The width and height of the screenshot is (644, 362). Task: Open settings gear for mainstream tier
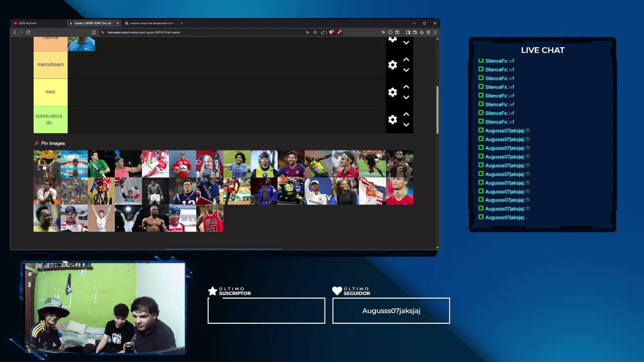click(392, 65)
